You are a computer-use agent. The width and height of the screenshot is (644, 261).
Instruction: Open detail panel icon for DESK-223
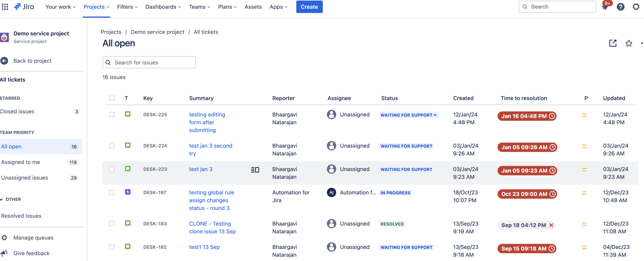pyautogui.click(x=255, y=170)
